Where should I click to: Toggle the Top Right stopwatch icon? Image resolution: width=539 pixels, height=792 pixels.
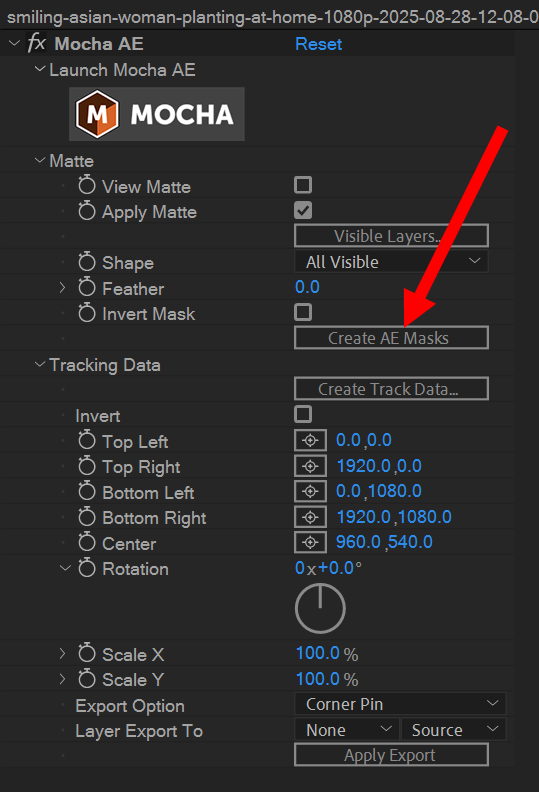[87, 465]
